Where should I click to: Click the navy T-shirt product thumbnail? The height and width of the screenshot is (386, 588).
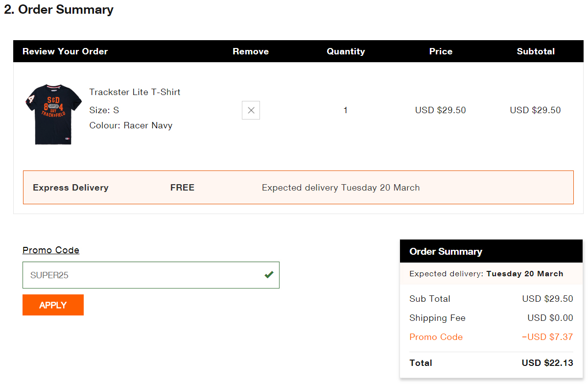(x=53, y=114)
